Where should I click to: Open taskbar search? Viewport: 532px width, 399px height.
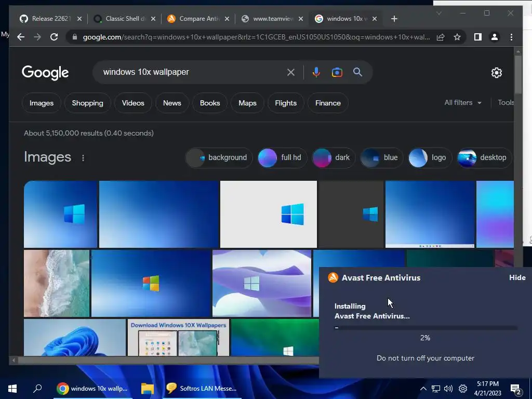(x=37, y=388)
